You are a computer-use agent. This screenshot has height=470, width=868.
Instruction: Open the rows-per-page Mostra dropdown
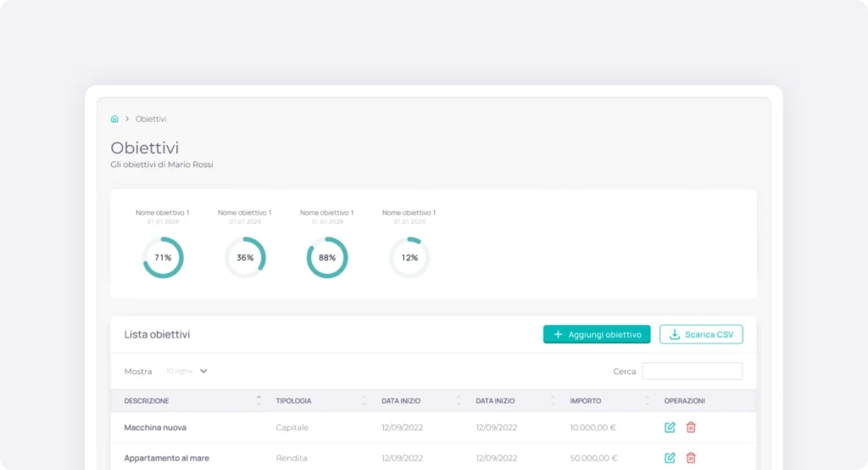pyautogui.click(x=186, y=371)
